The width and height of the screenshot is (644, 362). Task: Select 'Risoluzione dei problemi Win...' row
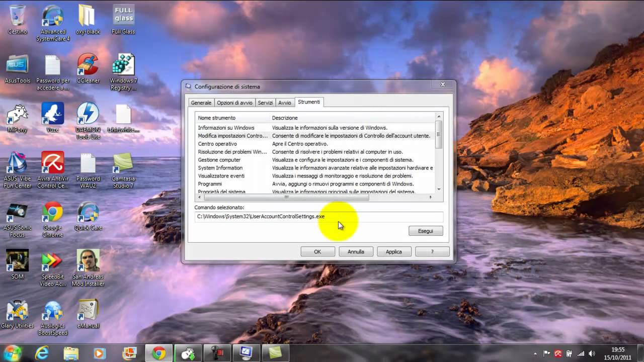coord(315,152)
